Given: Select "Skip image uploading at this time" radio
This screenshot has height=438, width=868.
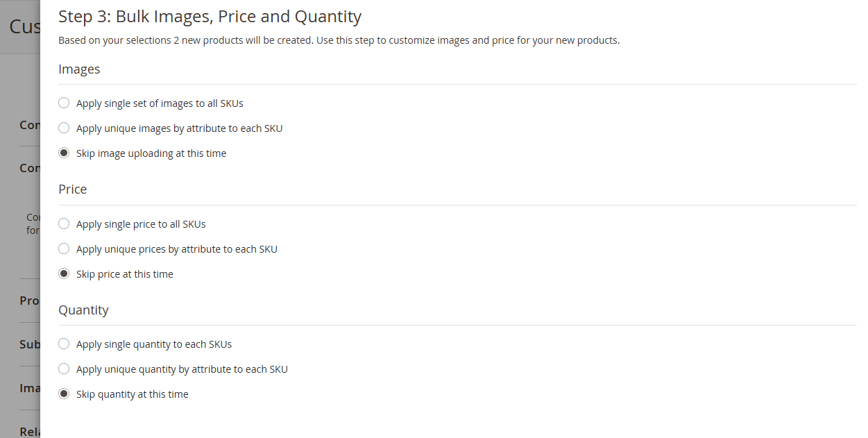Looking at the screenshot, I should point(64,153).
